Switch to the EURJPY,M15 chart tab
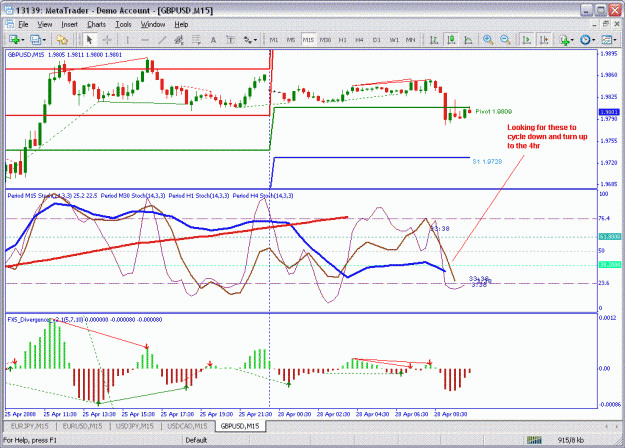 pos(29,426)
